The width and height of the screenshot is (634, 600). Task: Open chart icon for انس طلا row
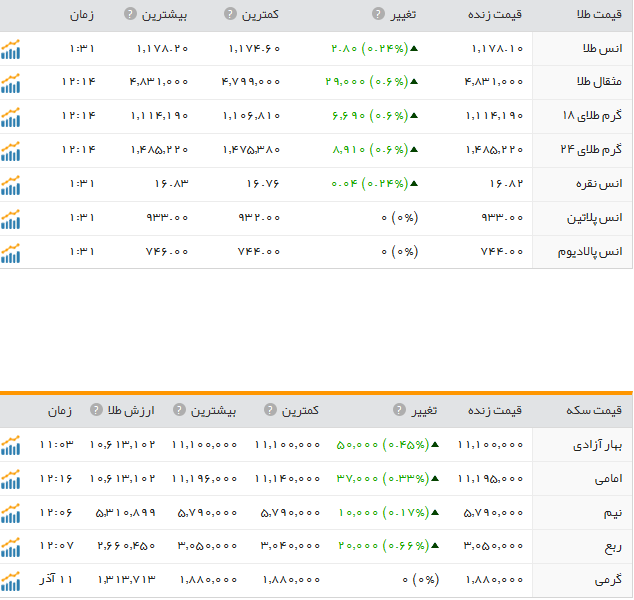click(x=10, y=49)
